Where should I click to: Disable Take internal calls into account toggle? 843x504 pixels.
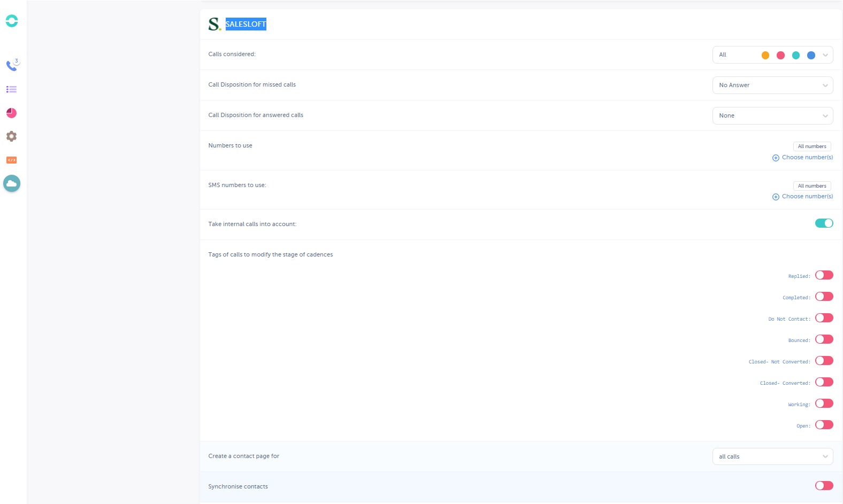click(x=824, y=223)
